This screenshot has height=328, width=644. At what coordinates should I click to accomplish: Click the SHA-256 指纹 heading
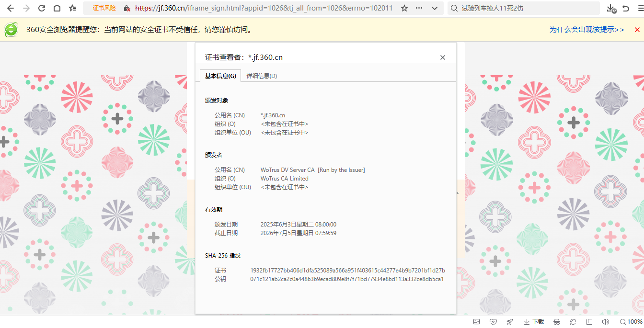[223, 256]
